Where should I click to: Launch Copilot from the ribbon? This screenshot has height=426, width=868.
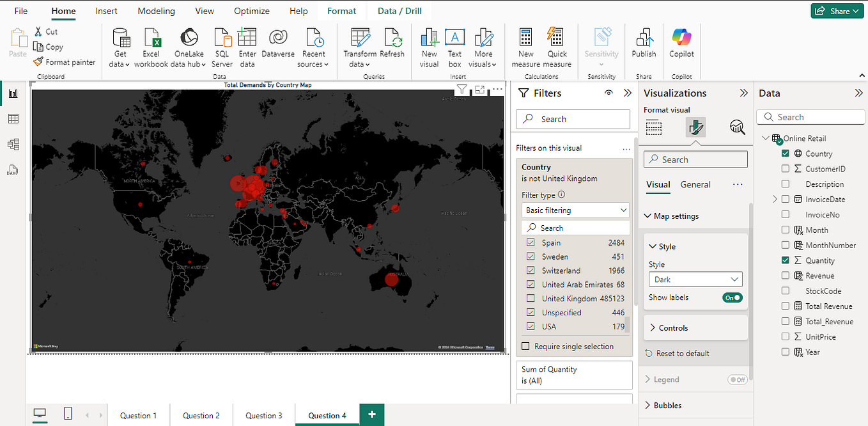[681, 39]
